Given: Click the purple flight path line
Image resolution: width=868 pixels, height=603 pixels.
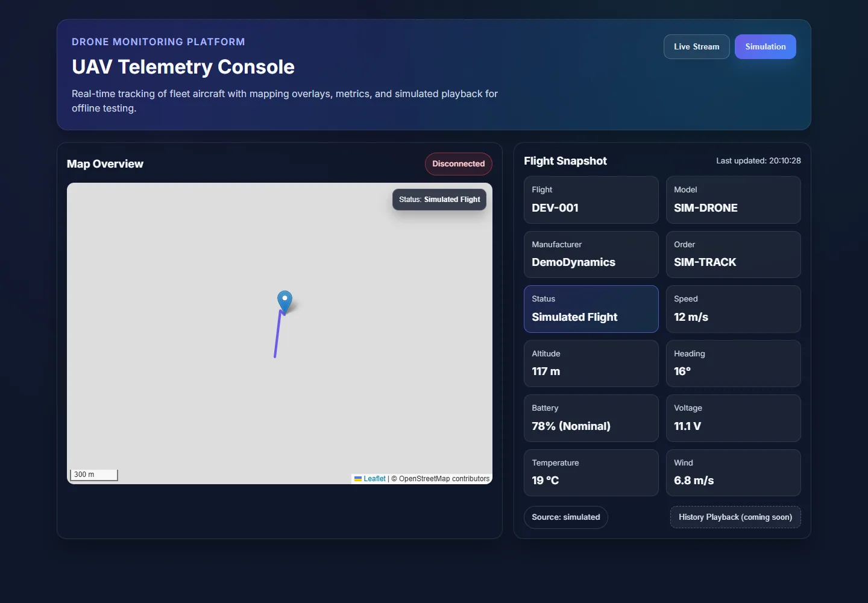Looking at the screenshot, I should pyautogui.click(x=278, y=334).
